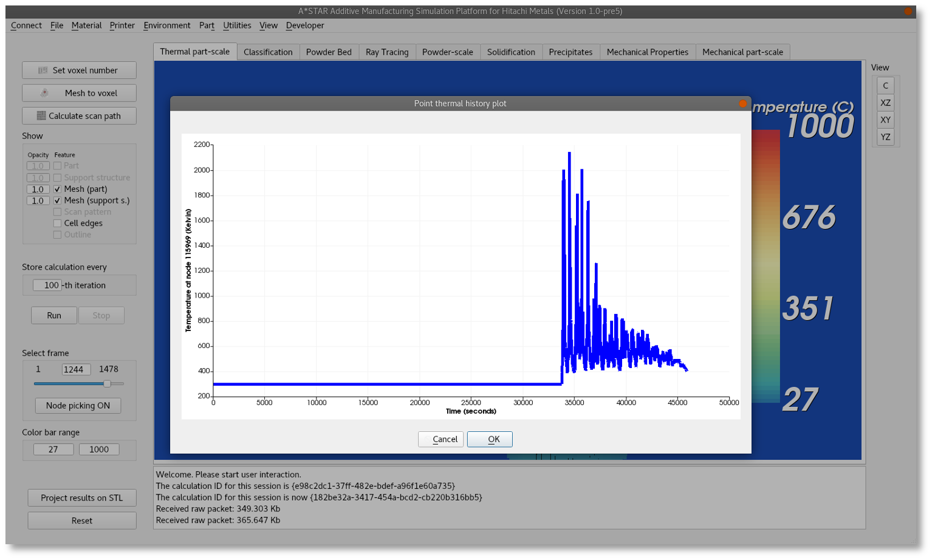
Task: Toggle the Support structure checkbox
Action: click(x=57, y=178)
